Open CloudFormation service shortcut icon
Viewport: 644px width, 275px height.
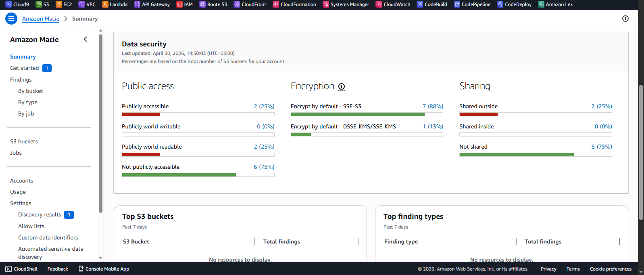point(276,4)
